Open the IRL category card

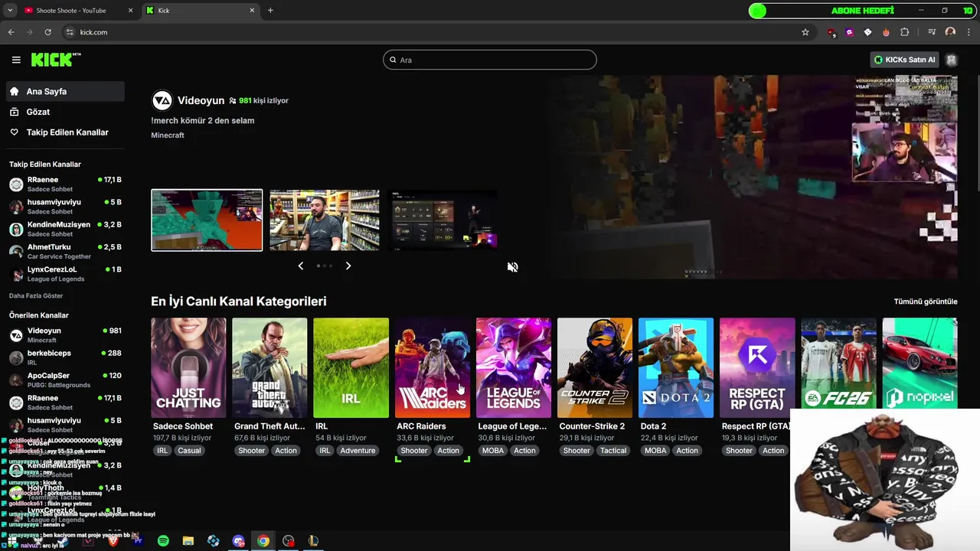(351, 368)
